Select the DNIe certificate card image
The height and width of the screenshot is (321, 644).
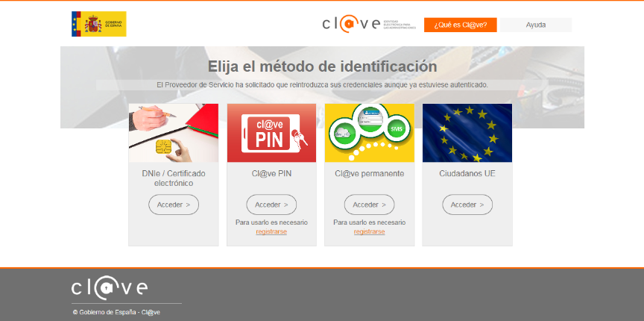point(174,133)
